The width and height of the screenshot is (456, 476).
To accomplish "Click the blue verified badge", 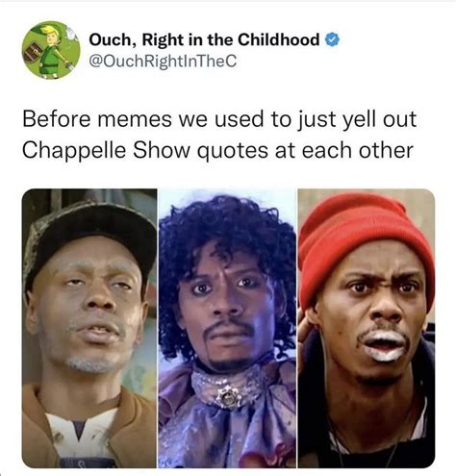I will (332, 39).
